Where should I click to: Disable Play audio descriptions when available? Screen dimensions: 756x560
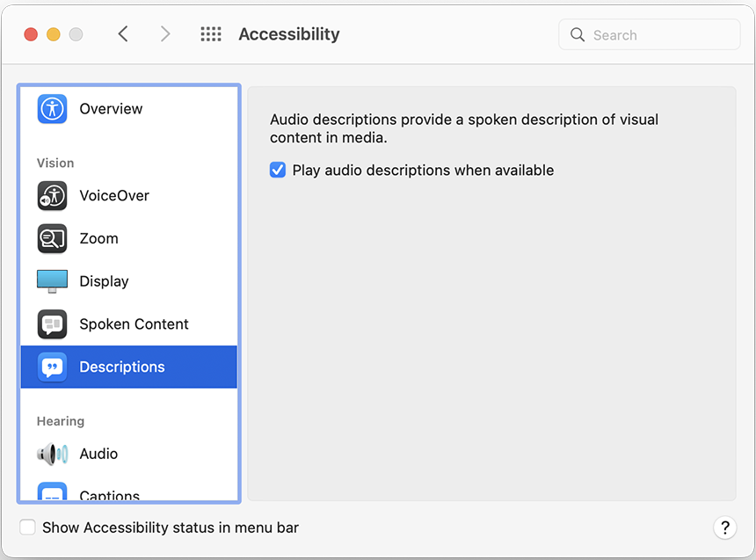point(278,170)
